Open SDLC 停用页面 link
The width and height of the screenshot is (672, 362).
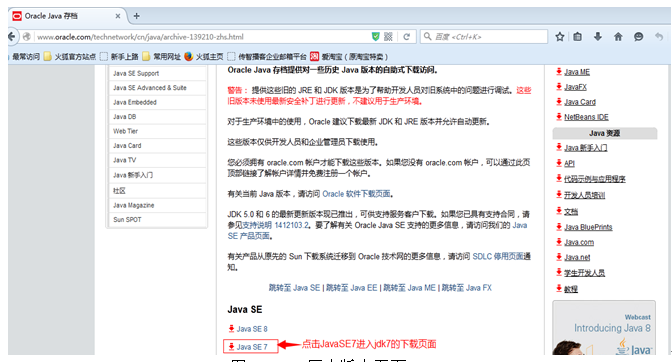pos(498,256)
